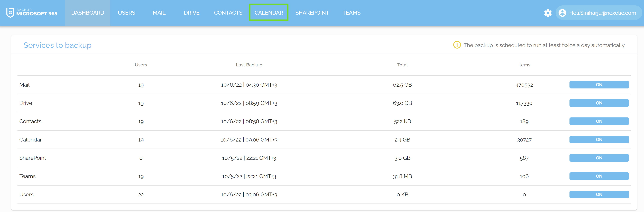Switch to the Teams tab
The image size is (644, 212).
(x=351, y=13)
